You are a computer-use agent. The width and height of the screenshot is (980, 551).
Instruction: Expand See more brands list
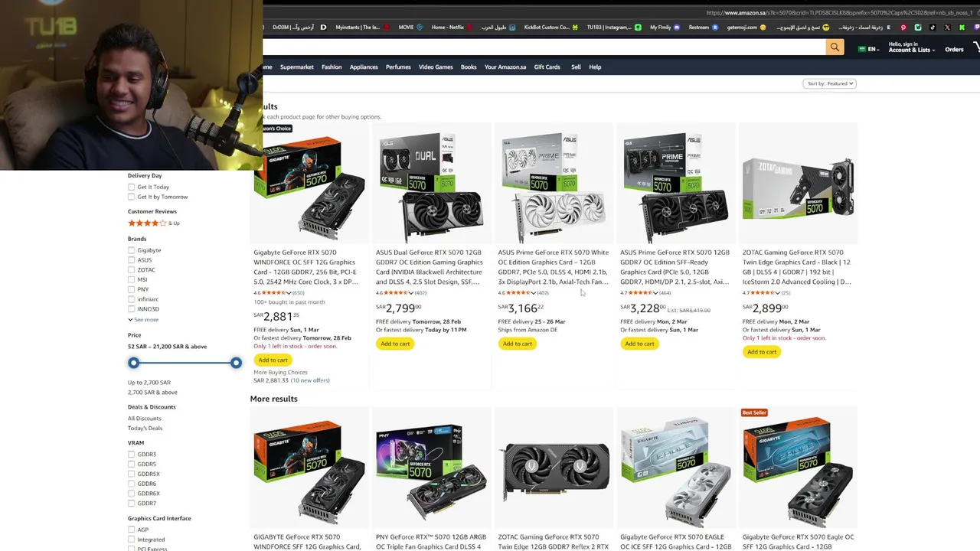143,319
